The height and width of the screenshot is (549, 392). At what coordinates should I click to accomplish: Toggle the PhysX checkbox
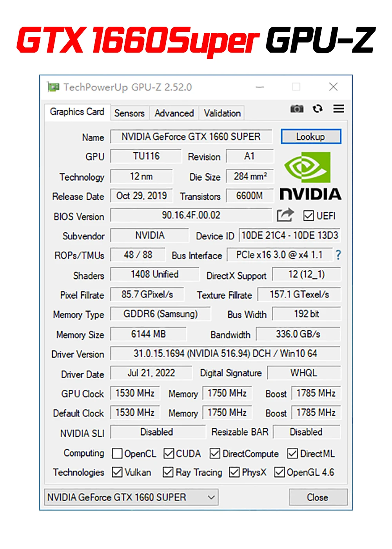pyautogui.click(x=234, y=472)
